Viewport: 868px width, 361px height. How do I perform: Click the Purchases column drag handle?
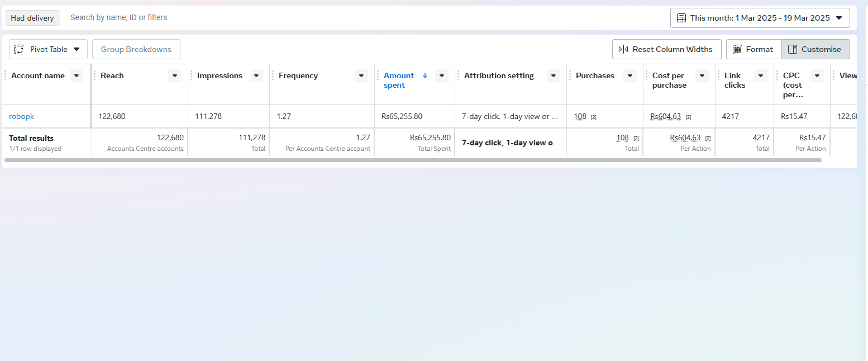tap(570, 75)
